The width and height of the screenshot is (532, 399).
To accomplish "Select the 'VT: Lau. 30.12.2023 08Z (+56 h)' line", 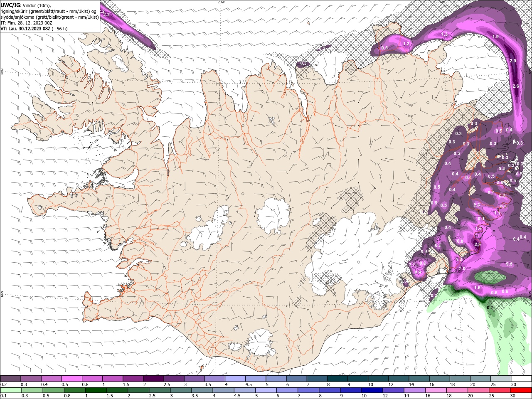I will (34, 29).
